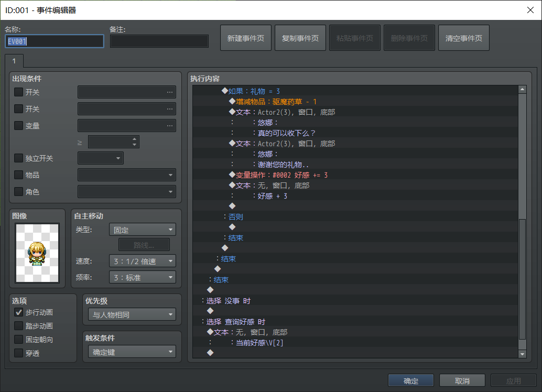Select event page tab 1
This screenshot has width=542, height=392.
(14, 61)
